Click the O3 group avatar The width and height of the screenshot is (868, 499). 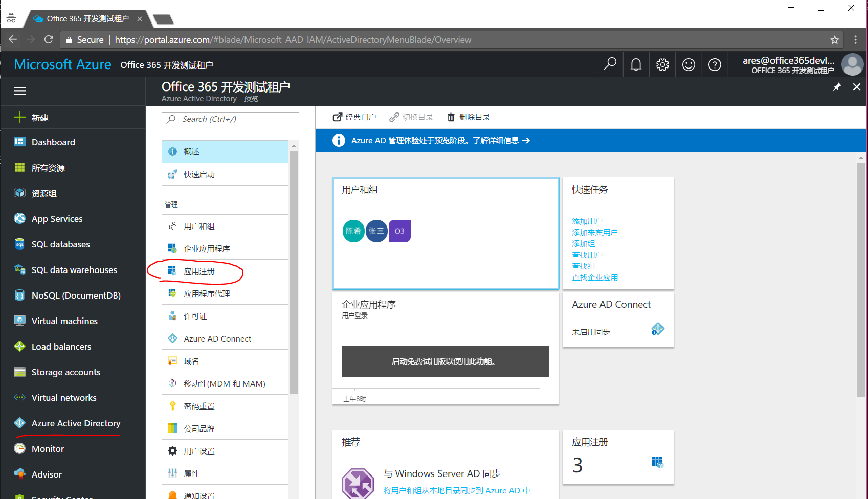click(x=399, y=231)
